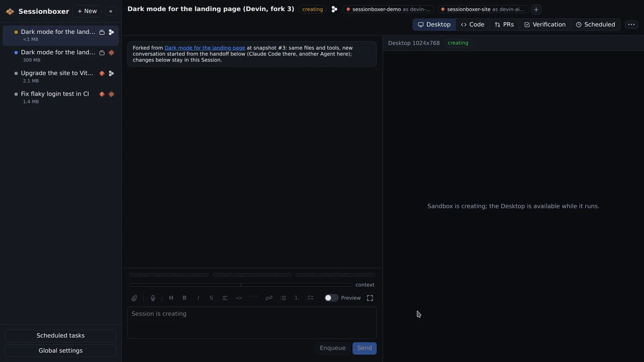Collapse the sidebar with the double-chevron button
This screenshot has height=362, width=644.
pos(111,11)
